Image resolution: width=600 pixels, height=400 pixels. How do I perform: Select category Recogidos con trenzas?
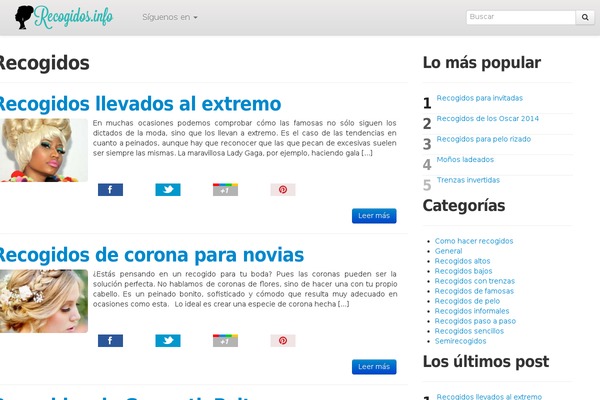474,281
